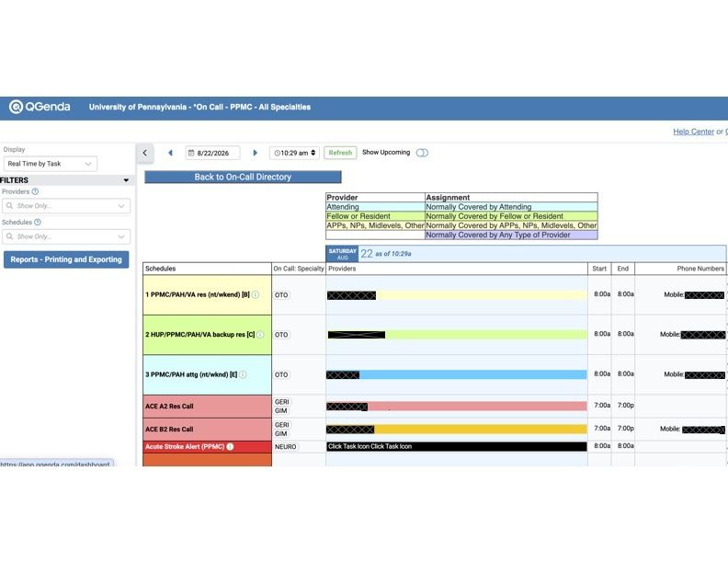This screenshot has height=563, width=728.
Task: Click the Phone Numbers column header
Action: point(680,269)
